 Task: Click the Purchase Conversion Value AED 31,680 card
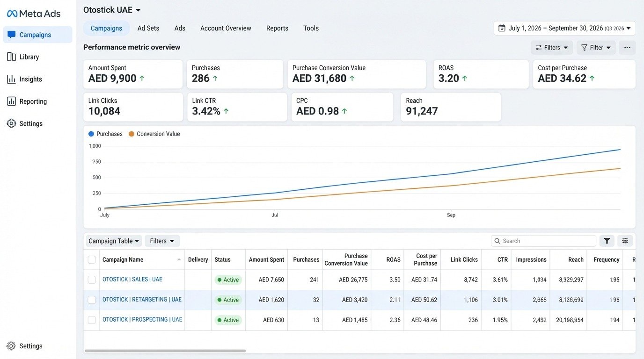pos(357,74)
